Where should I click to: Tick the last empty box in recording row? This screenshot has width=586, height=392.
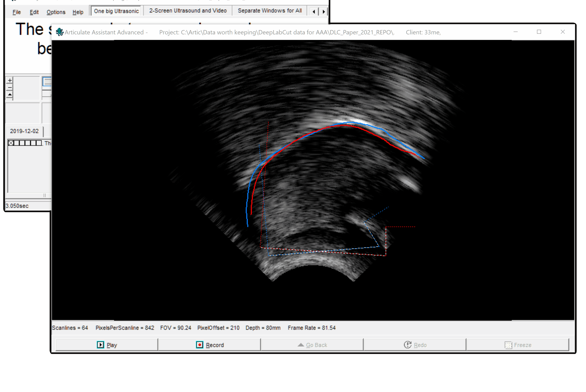(x=39, y=143)
